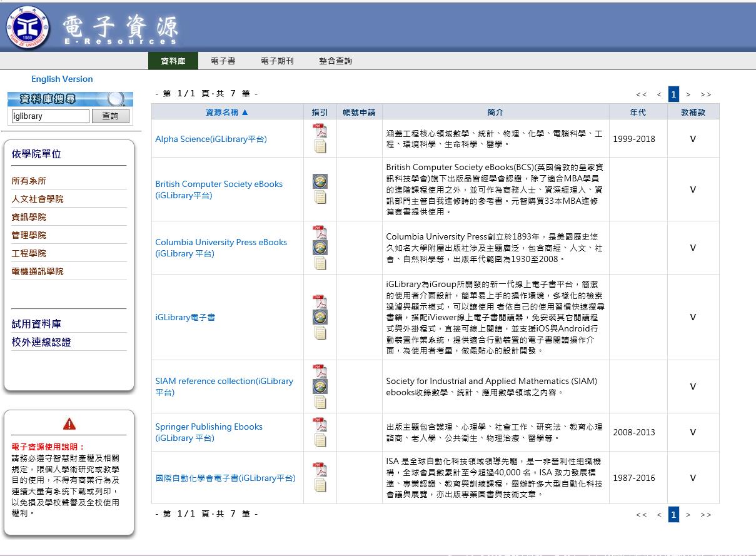The width and height of the screenshot is (756, 556).
Task: Select 工程學院 in the sidebar
Action: click(29, 253)
